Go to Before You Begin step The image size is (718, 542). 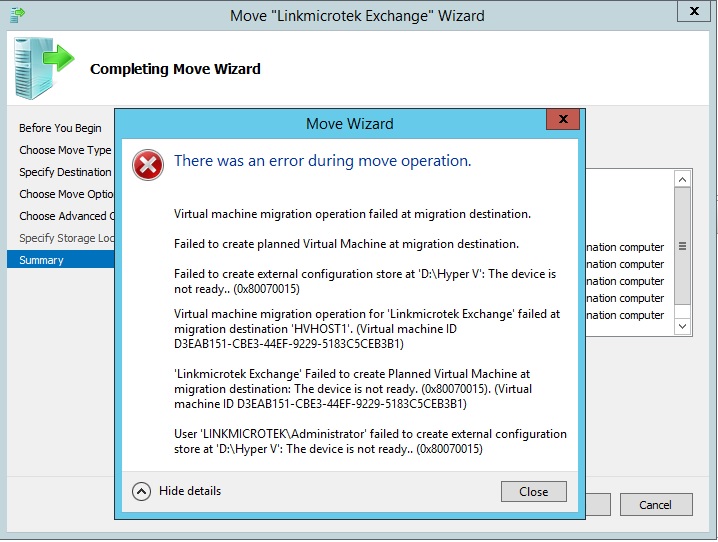pos(60,128)
